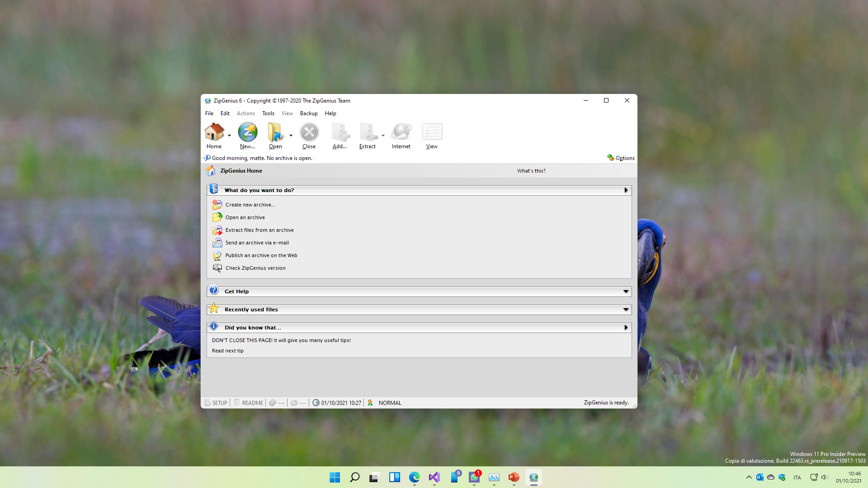This screenshot has width=868, height=488.
Task: Click the Extract files list icon
Action: [x=217, y=230]
